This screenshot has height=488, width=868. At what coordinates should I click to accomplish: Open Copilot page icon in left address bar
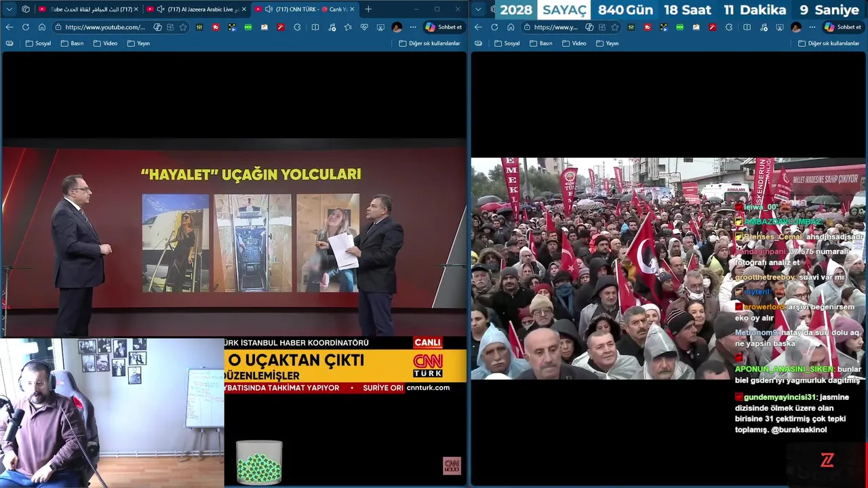(x=157, y=27)
